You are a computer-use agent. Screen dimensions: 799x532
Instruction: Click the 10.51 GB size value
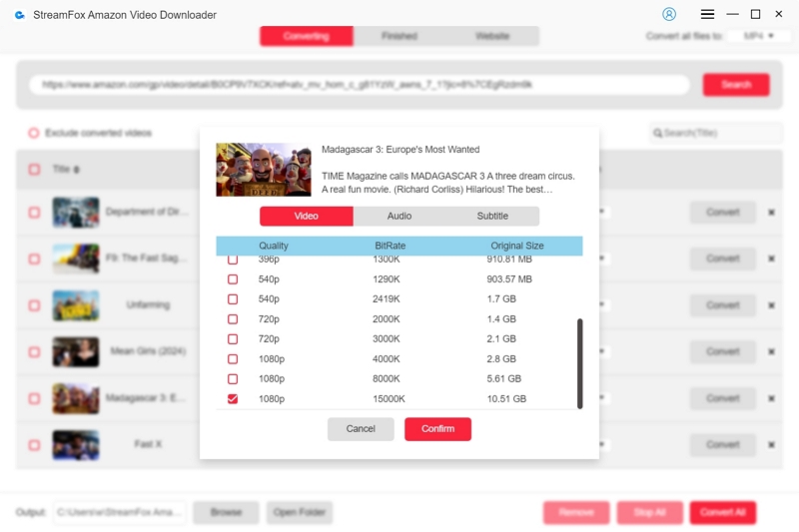[506, 398]
